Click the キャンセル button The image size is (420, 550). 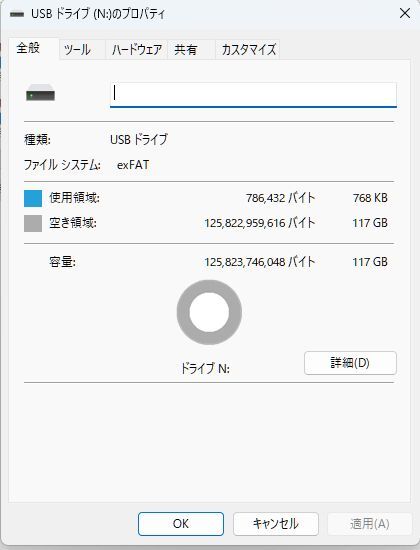tap(276, 524)
